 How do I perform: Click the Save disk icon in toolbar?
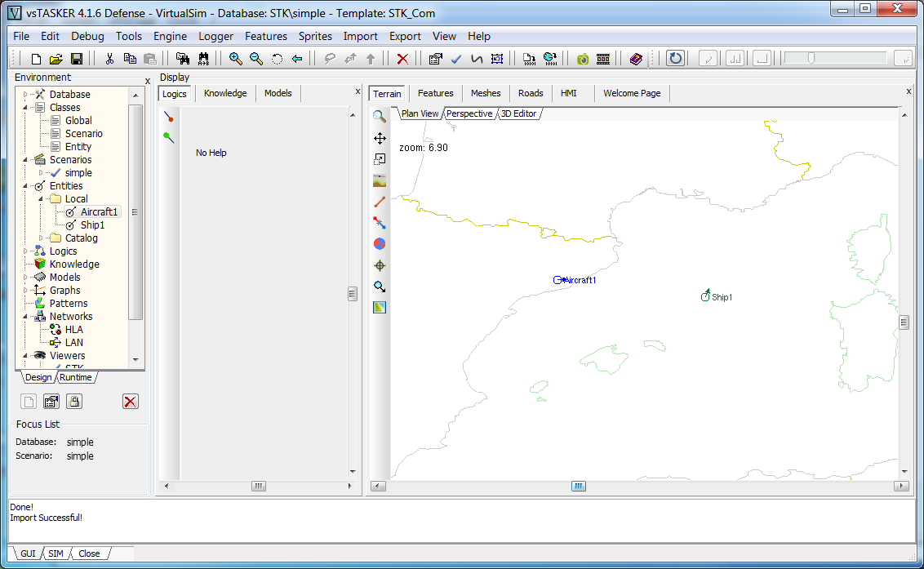76,59
